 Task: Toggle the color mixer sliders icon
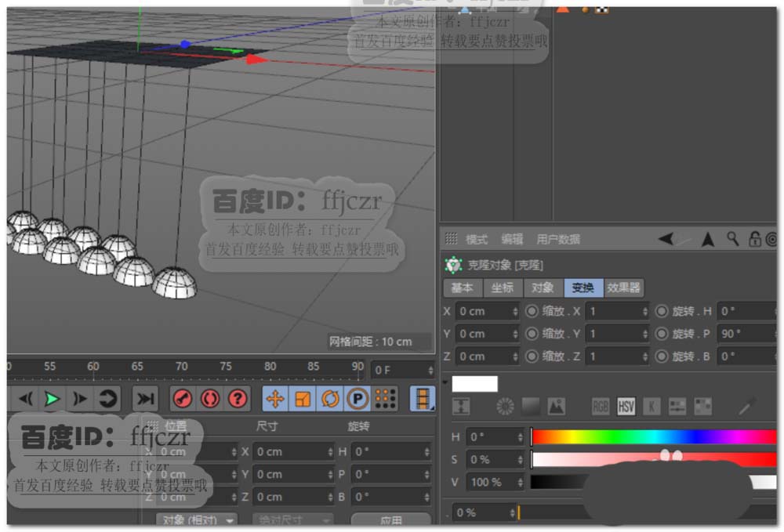677,407
